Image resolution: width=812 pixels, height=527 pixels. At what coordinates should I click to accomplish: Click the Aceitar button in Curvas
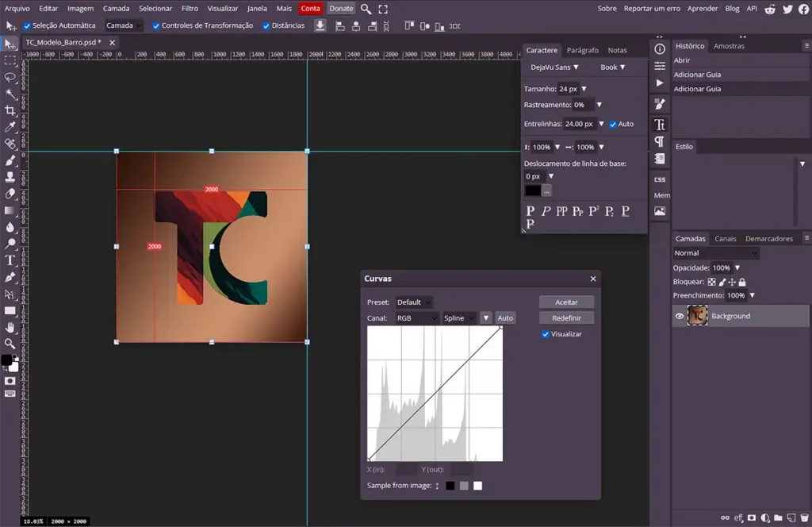(566, 302)
